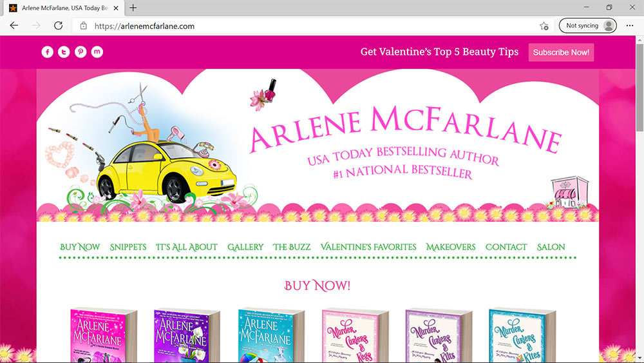Add page to favorites star icon
Image resolution: width=644 pixels, height=363 pixels.
coord(544,26)
